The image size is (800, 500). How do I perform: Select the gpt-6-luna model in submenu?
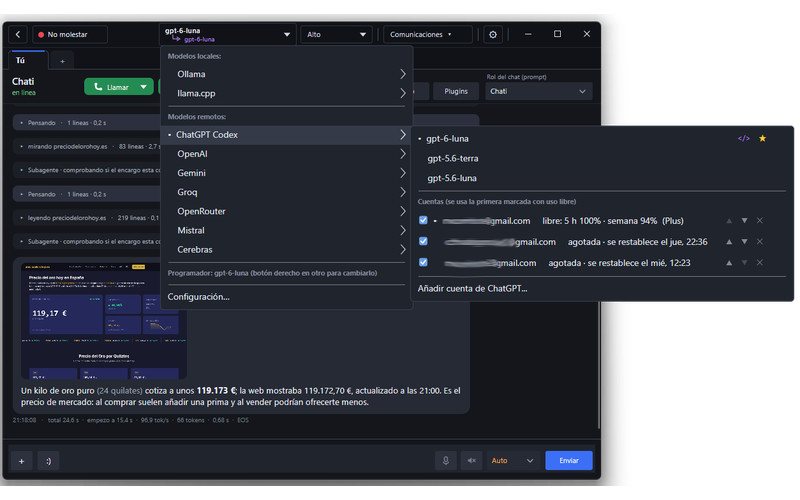point(447,138)
